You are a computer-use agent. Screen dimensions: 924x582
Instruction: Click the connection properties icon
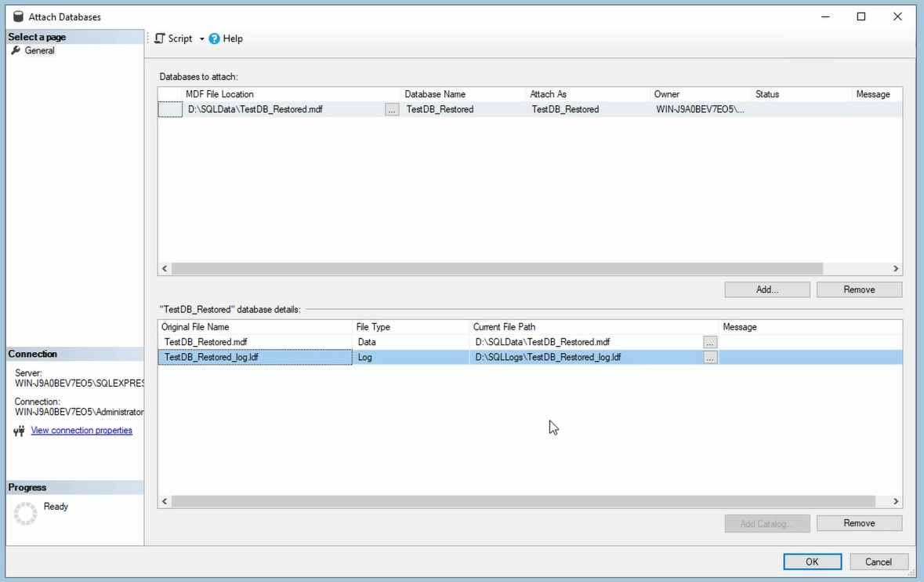(x=19, y=431)
